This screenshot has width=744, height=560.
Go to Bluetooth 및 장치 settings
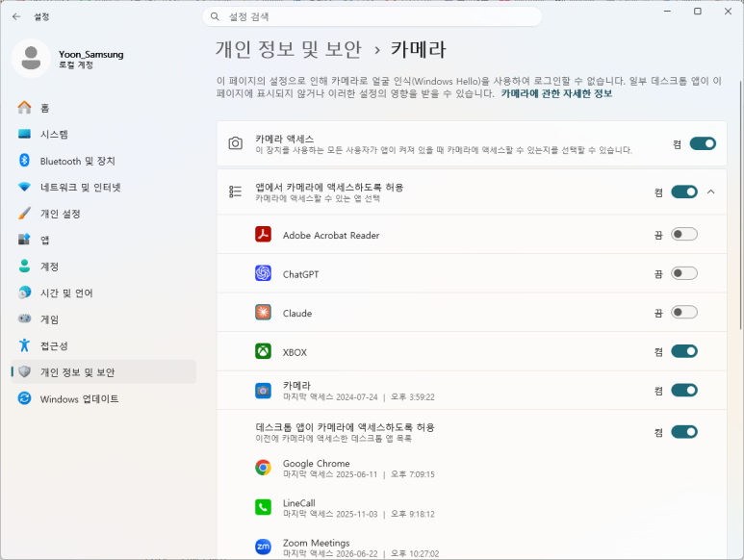pos(103,161)
